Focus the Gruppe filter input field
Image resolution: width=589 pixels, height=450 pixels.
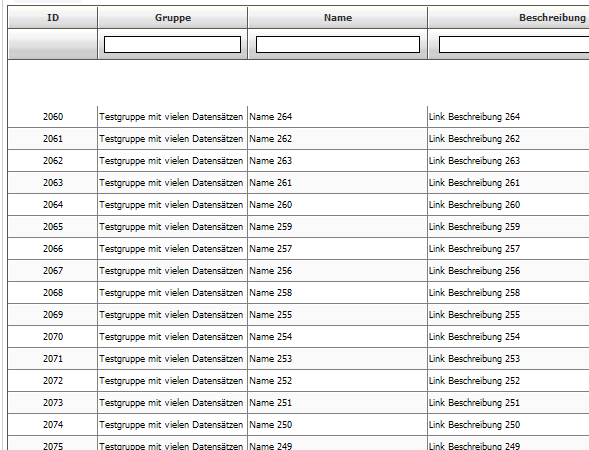pos(172,44)
